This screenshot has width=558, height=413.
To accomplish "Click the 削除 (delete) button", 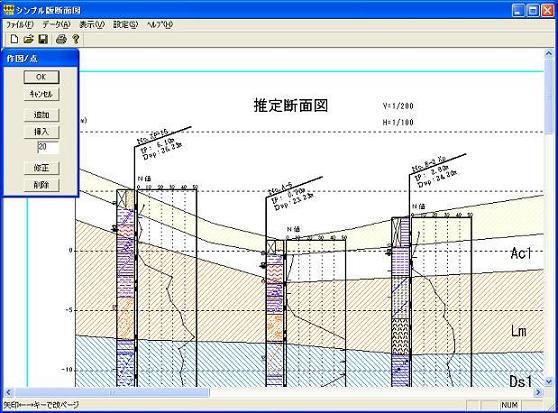I will [41, 185].
